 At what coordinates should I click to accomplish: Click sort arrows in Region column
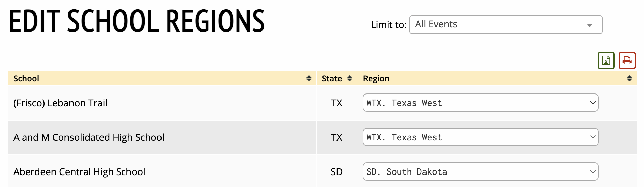click(x=629, y=78)
